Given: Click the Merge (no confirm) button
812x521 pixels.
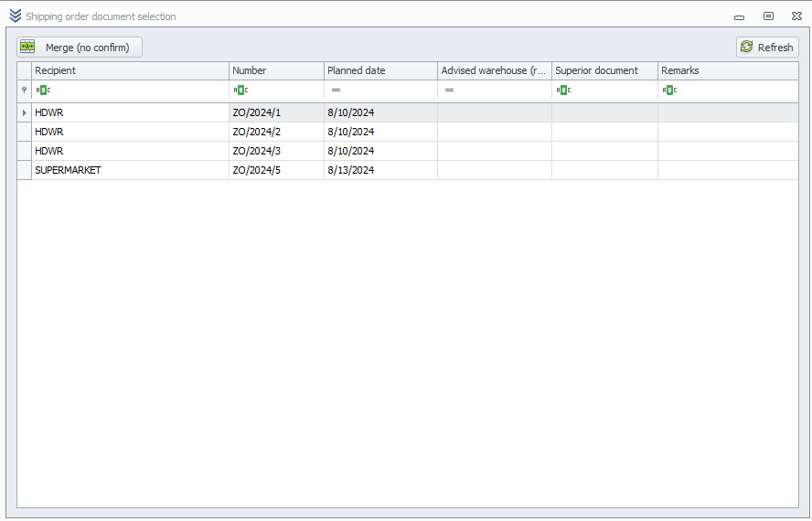Looking at the screenshot, I should point(80,48).
